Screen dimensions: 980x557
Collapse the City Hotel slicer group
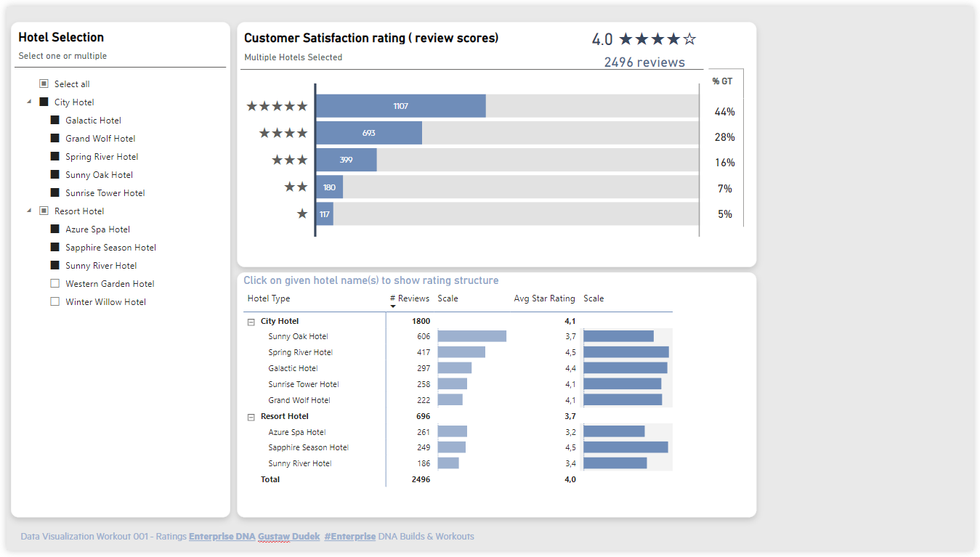[x=29, y=102]
